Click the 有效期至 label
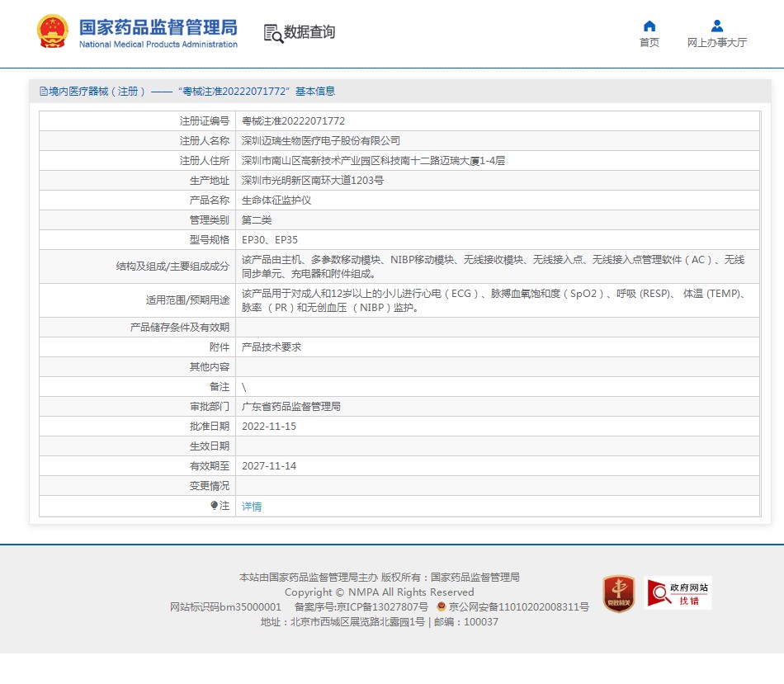Viewport: 784px width, 684px height. coord(210,466)
